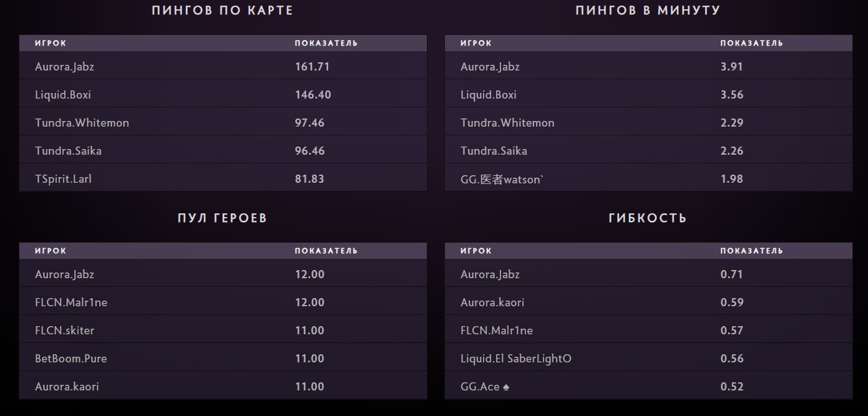Click value 161.71 for Aurora.Jabz
868x416 pixels.
click(312, 67)
